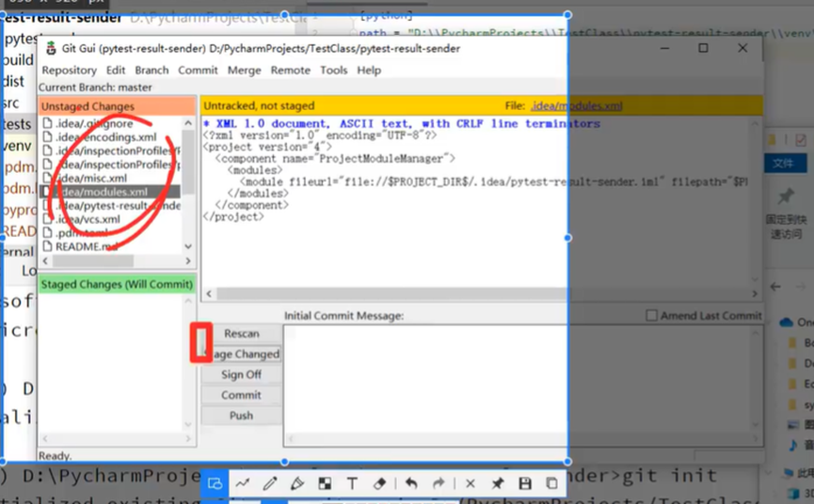Select the eraser tool
The height and width of the screenshot is (504, 814).
pyautogui.click(x=379, y=483)
